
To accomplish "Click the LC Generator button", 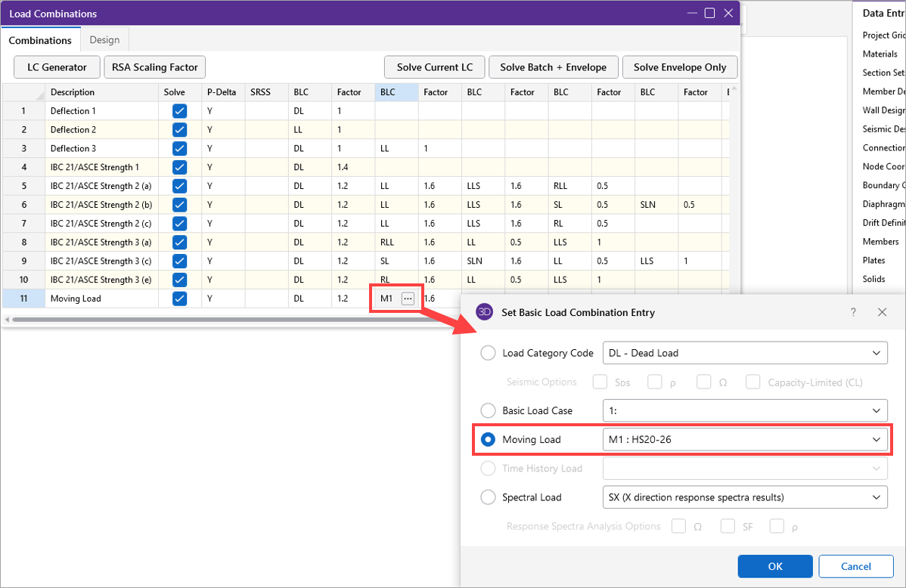I will (x=57, y=67).
